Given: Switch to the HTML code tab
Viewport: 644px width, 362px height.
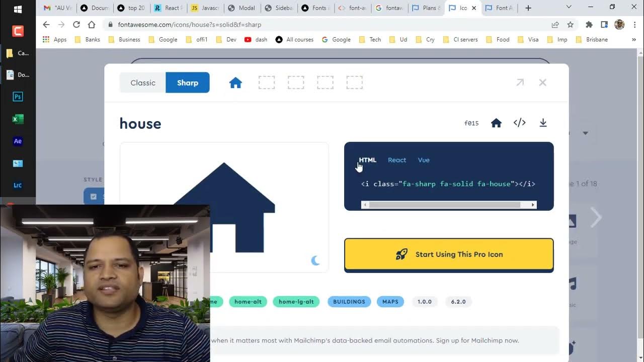Looking at the screenshot, I should (367, 160).
